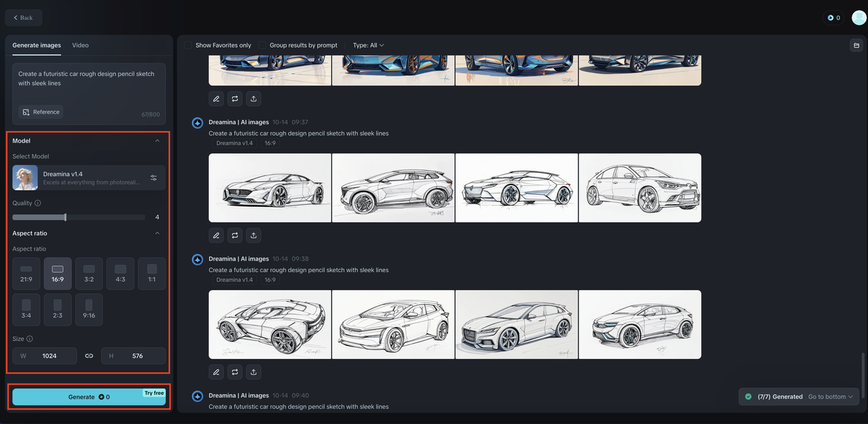Open model settings sliders icon next to Dreamina v1.4

click(x=154, y=178)
